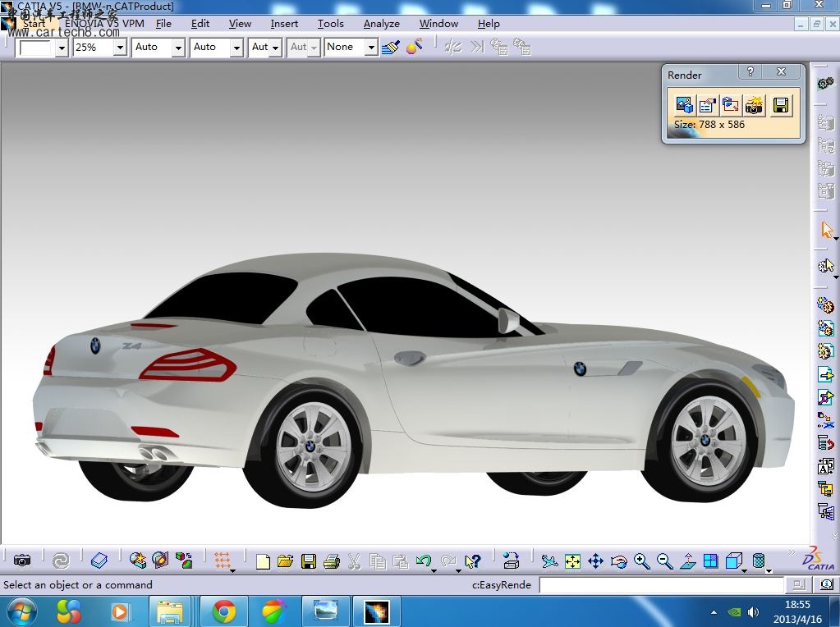Expand the second Auto line type dropdown
This screenshot has width=840, height=627.
(x=236, y=48)
